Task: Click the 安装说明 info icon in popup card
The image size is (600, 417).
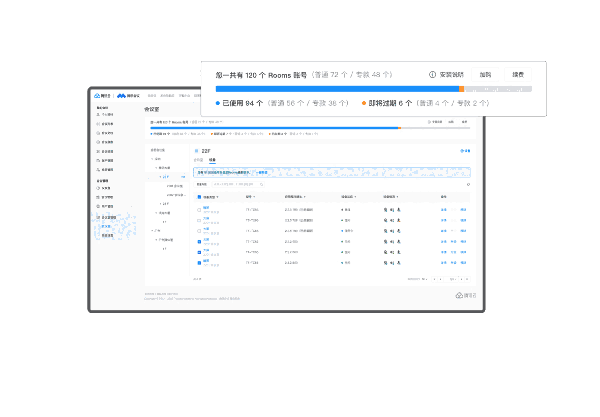Action: [x=432, y=75]
